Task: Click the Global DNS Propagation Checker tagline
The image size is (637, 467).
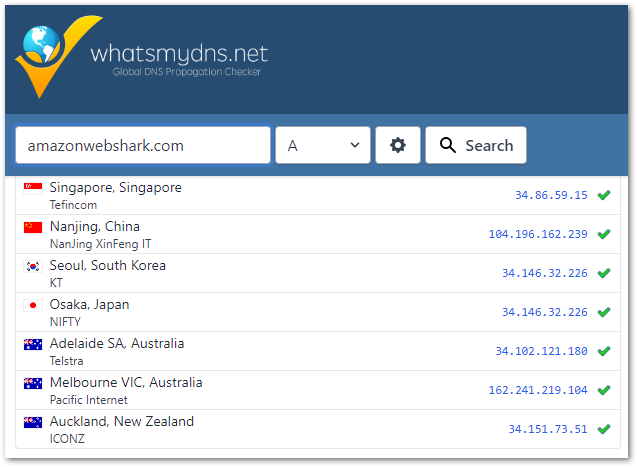Action: [x=186, y=72]
